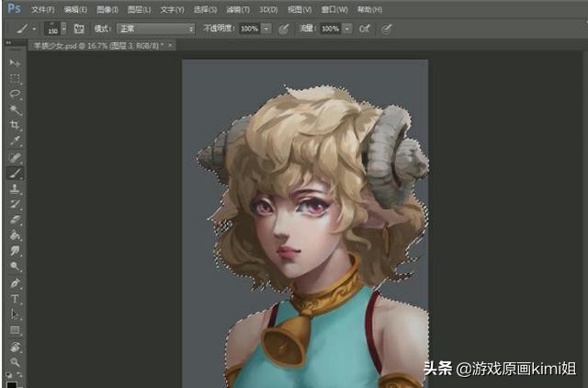
Task: Swap foreground and background colors
Action: point(19,374)
